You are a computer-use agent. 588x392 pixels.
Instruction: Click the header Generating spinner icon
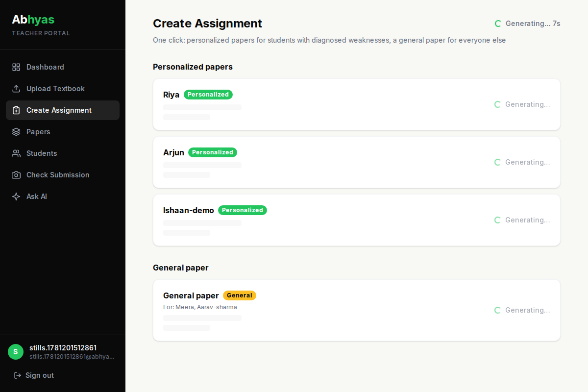[x=498, y=24]
